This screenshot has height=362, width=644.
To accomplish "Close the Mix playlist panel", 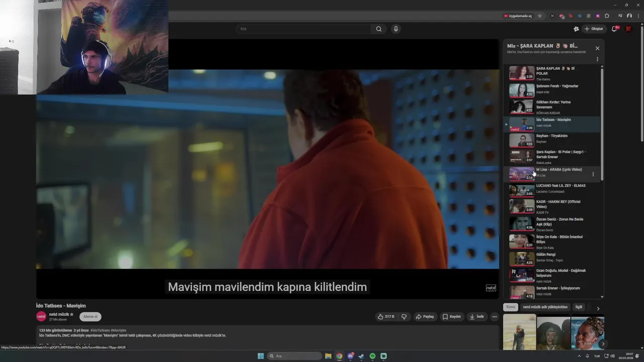I will [597, 48].
